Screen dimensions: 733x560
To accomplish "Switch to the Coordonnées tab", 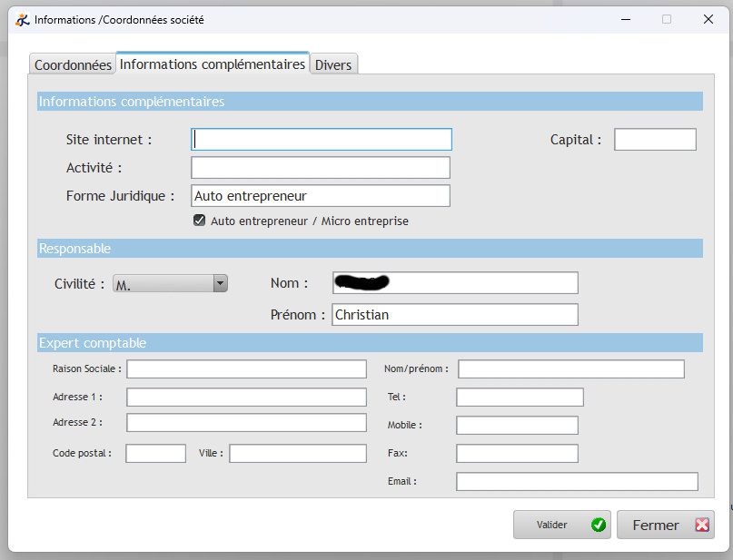I will coord(73,64).
